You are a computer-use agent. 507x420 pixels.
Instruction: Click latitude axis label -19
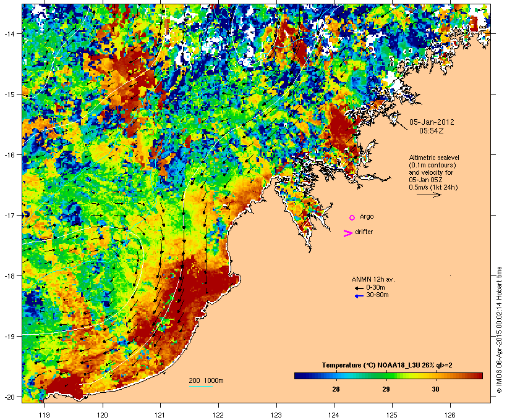9,337
